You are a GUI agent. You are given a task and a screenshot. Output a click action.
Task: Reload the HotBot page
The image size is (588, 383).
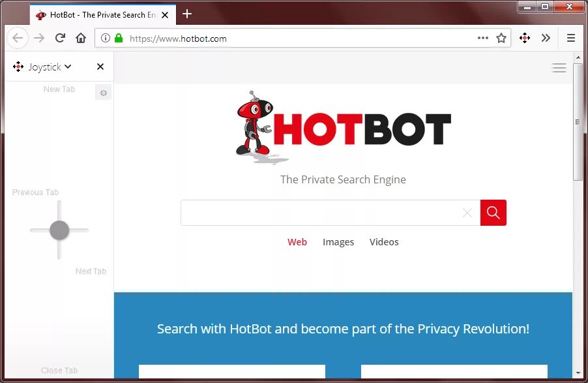60,38
